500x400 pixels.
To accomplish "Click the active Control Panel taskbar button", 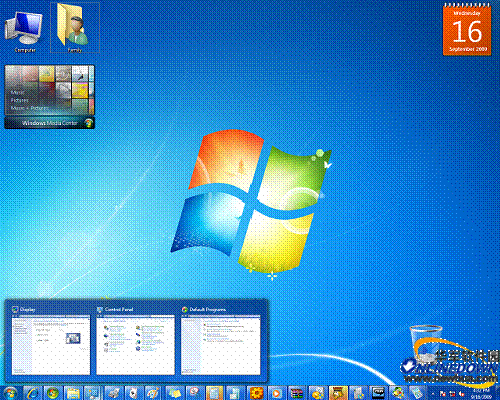I will (x=93, y=393).
